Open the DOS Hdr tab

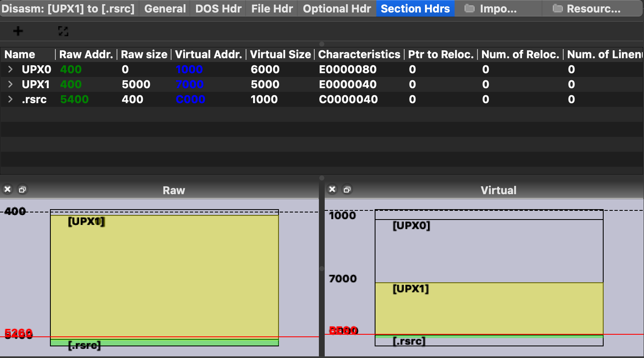tap(218, 8)
